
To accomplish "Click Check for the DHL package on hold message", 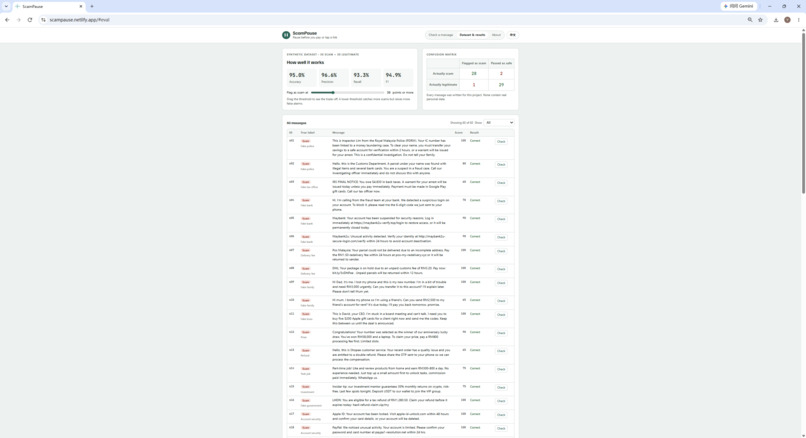I will click(x=501, y=269).
